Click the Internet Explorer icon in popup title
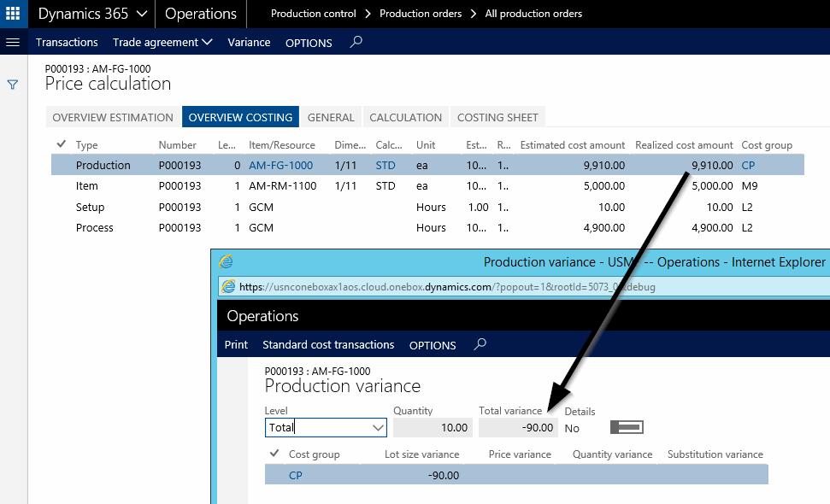This screenshot has height=504, width=830. coord(226,262)
